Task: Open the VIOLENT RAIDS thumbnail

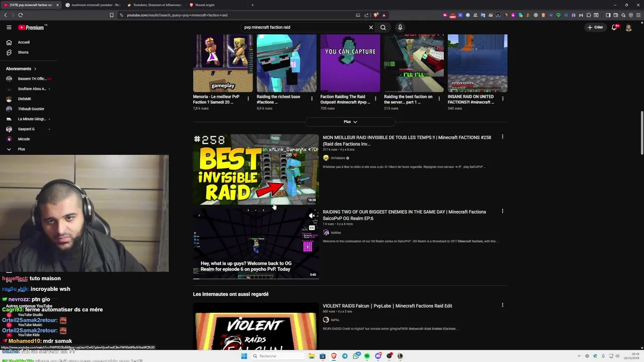Action: pos(256,326)
